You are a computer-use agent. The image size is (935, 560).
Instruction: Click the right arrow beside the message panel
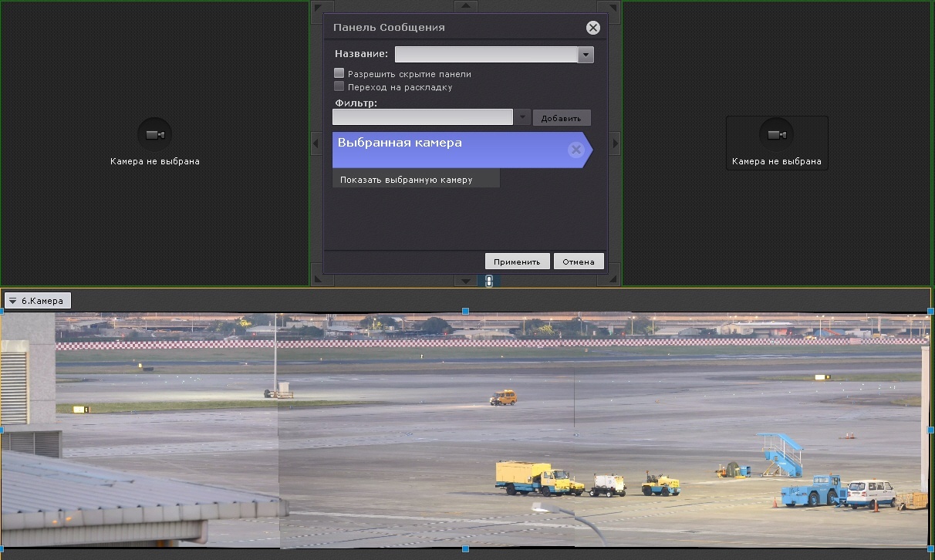tap(615, 143)
